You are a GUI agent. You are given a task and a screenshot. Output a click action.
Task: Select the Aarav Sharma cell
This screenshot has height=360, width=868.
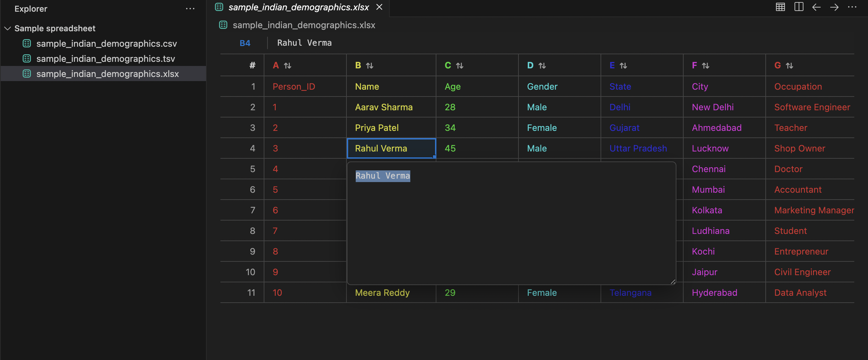pyautogui.click(x=391, y=107)
